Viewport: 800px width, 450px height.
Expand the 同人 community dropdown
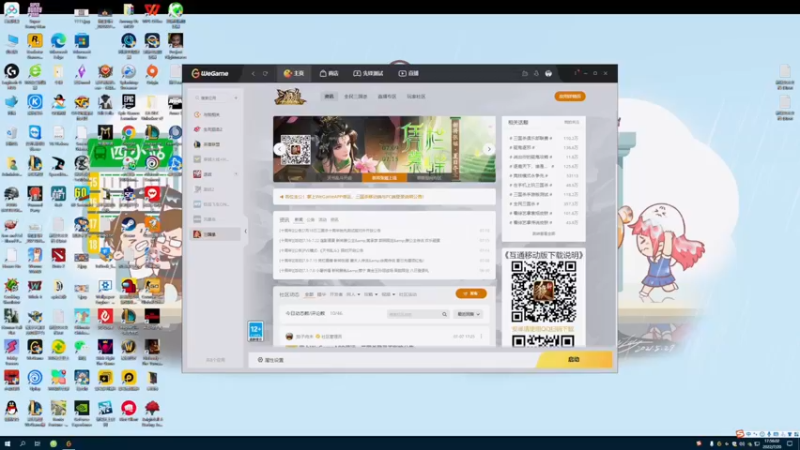click(353, 294)
